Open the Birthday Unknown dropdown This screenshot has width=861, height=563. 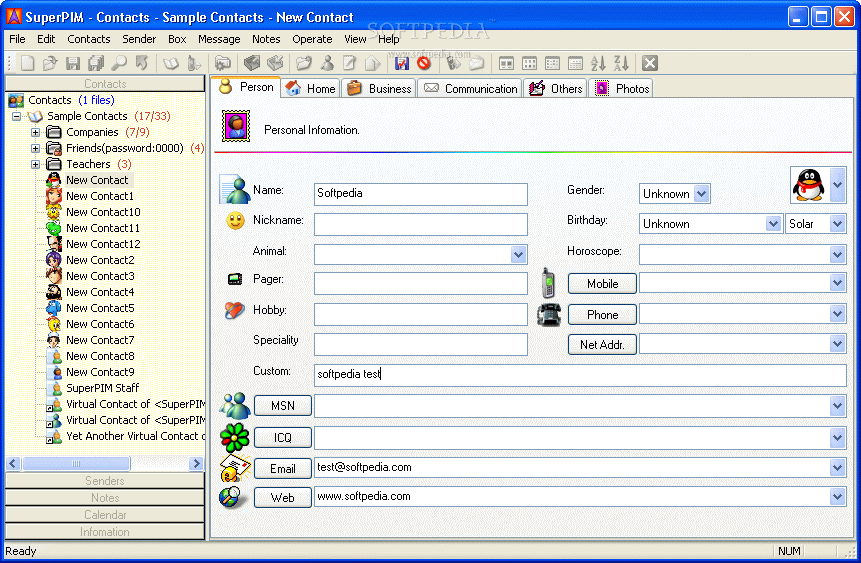tap(773, 224)
